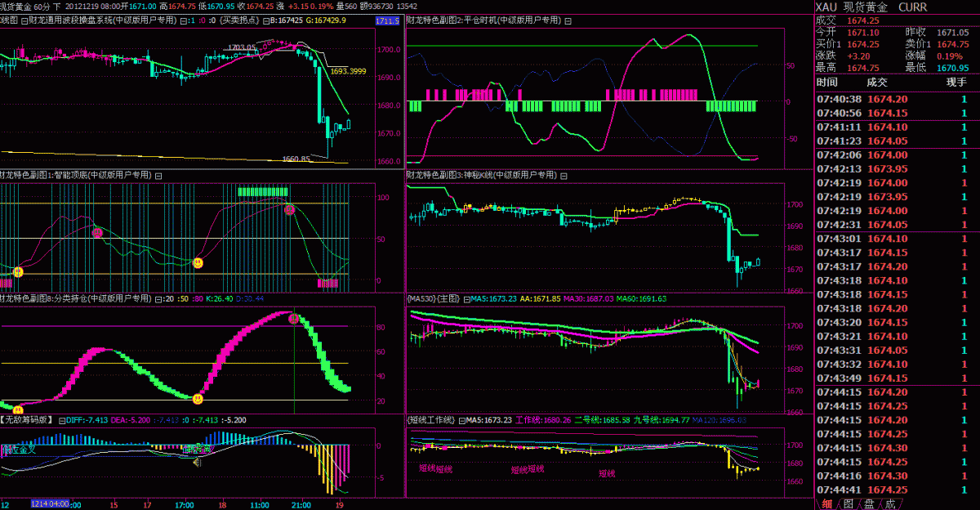Open the 成 tab
Image resolution: width=980 pixels, height=510 pixels.
point(890,503)
